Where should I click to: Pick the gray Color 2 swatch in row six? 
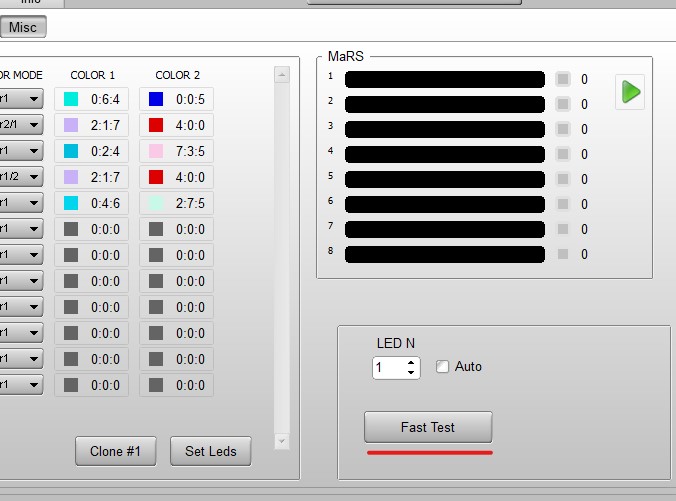coord(156,229)
